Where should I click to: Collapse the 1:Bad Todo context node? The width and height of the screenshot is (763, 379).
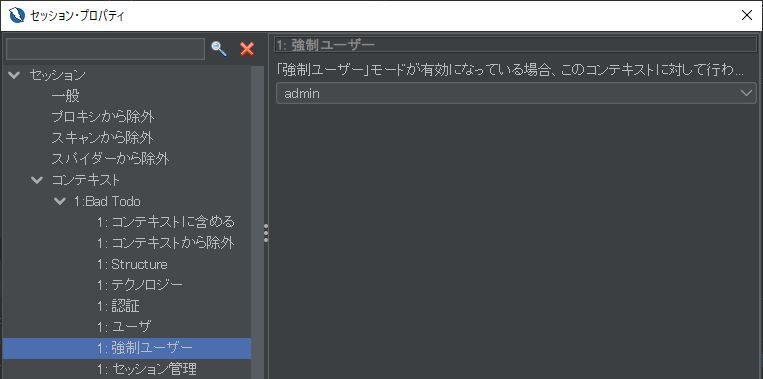pyautogui.click(x=59, y=201)
